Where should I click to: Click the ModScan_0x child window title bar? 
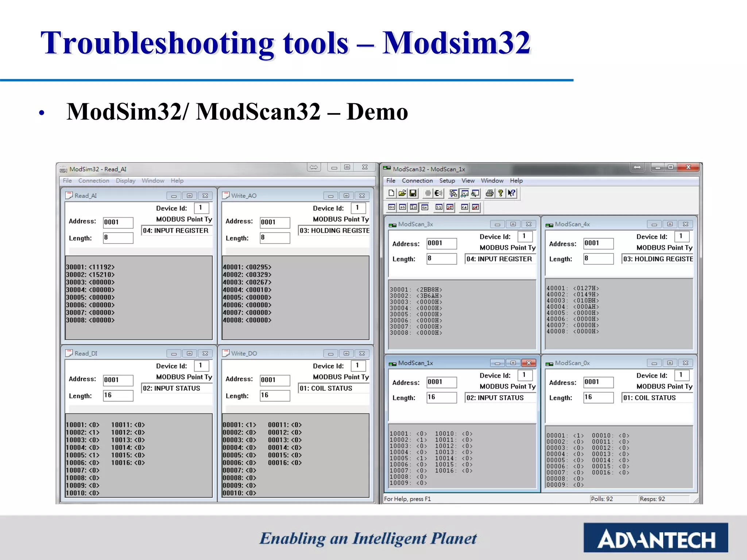(619, 363)
